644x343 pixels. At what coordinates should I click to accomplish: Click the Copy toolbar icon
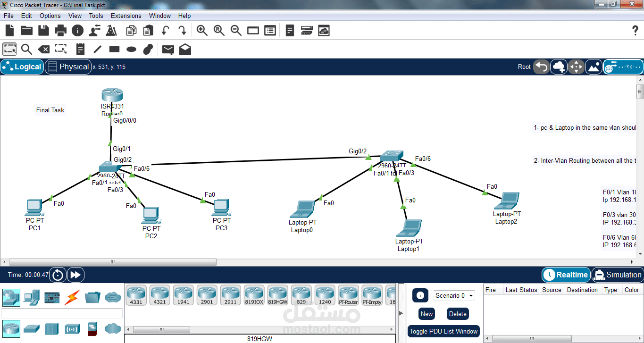[x=131, y=31]
